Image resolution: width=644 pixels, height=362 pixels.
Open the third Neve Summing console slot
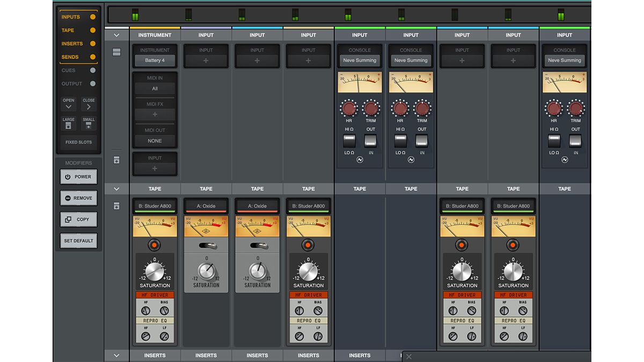[x=565, y=61]
